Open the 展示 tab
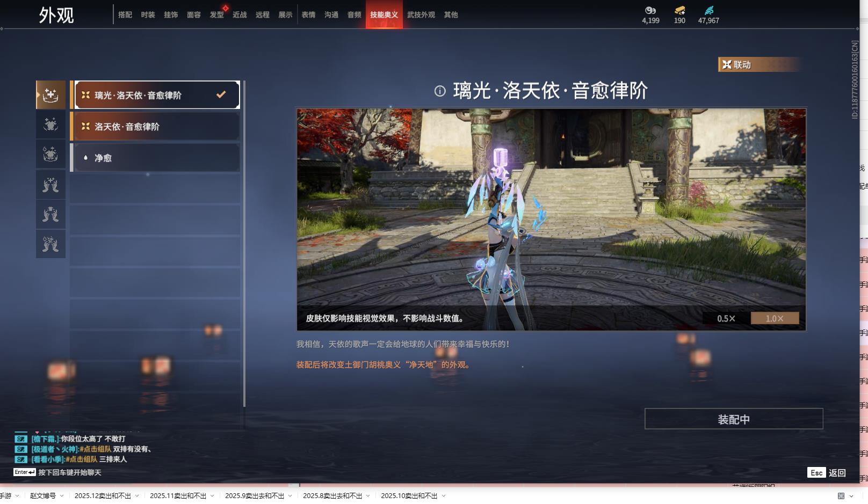The image size is (868, 504). 286,15
